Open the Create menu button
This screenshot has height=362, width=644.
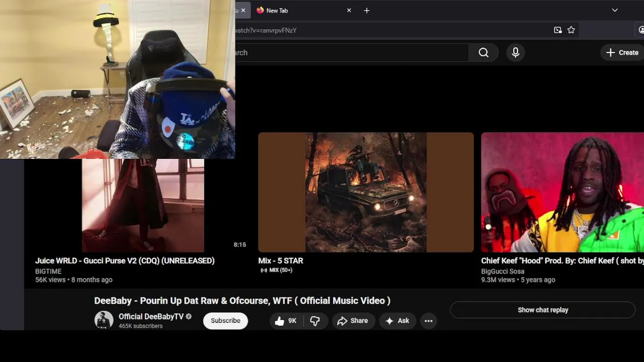coord(622,52)
